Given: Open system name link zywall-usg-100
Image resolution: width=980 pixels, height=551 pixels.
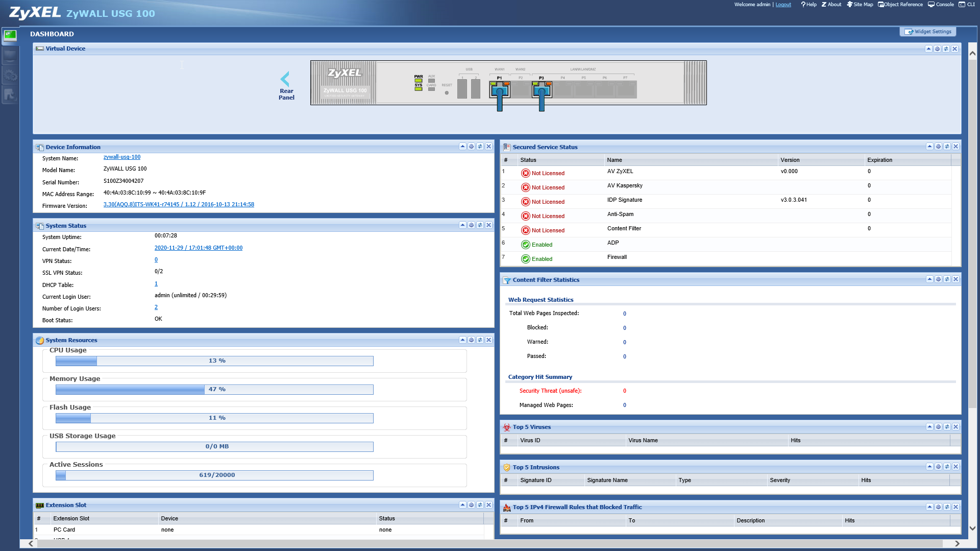Looking at the screenshot, I should 122,157.
